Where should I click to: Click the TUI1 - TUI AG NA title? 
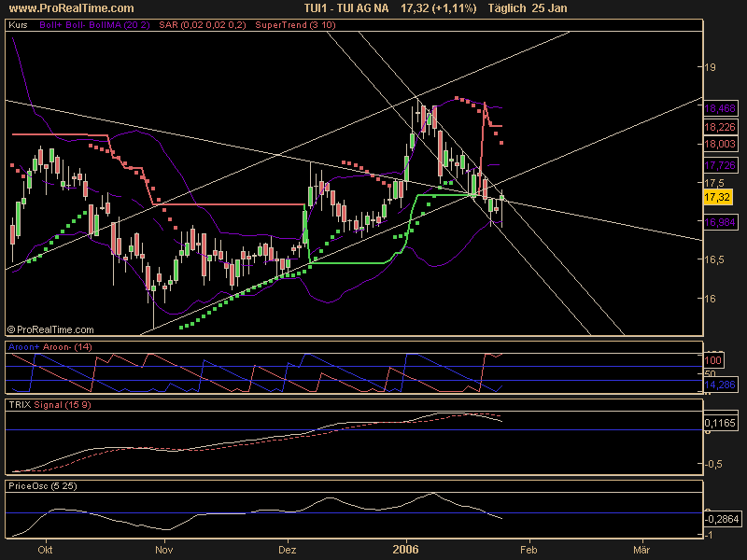[x=345, y=8]
